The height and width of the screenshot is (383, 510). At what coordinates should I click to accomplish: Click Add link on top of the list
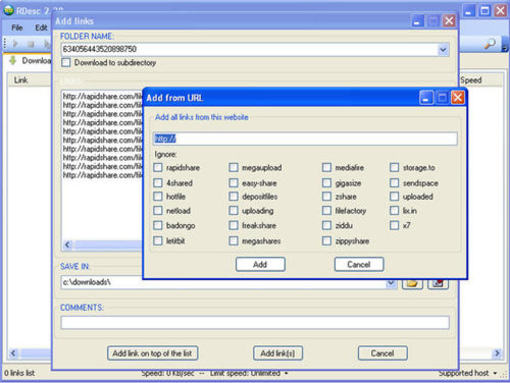tap(152, 353)
